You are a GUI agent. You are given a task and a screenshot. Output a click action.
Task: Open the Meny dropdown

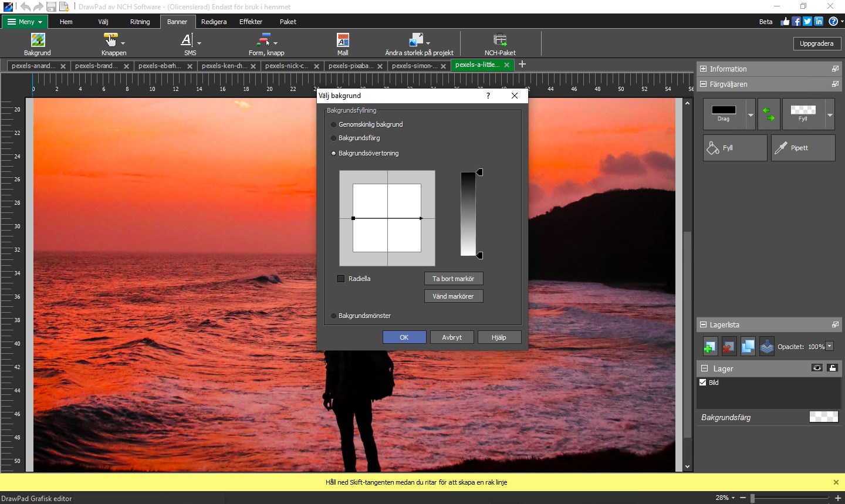[25, 22]
